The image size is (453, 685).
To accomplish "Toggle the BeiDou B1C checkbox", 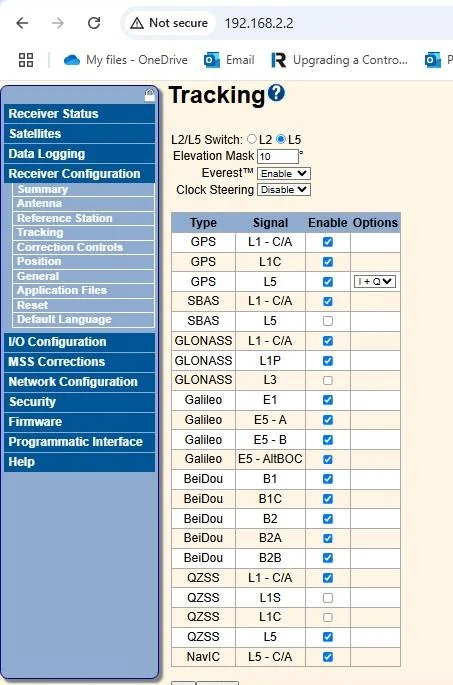I will coord(328,499).
